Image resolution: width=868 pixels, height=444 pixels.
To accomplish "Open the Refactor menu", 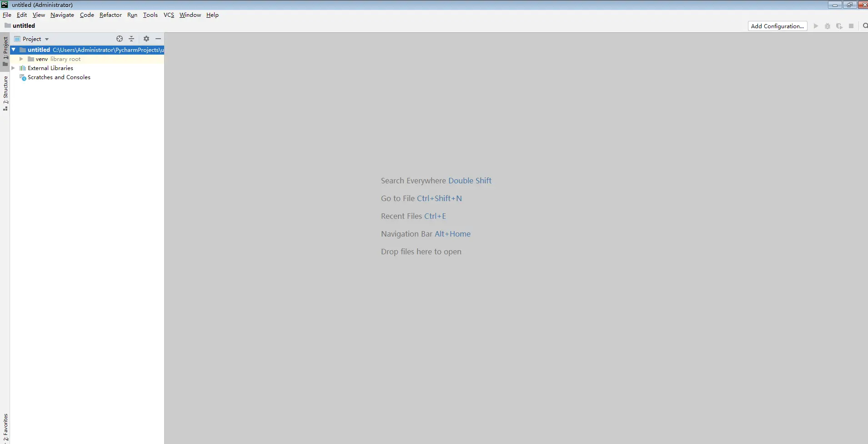I will [x=110, y=15].
